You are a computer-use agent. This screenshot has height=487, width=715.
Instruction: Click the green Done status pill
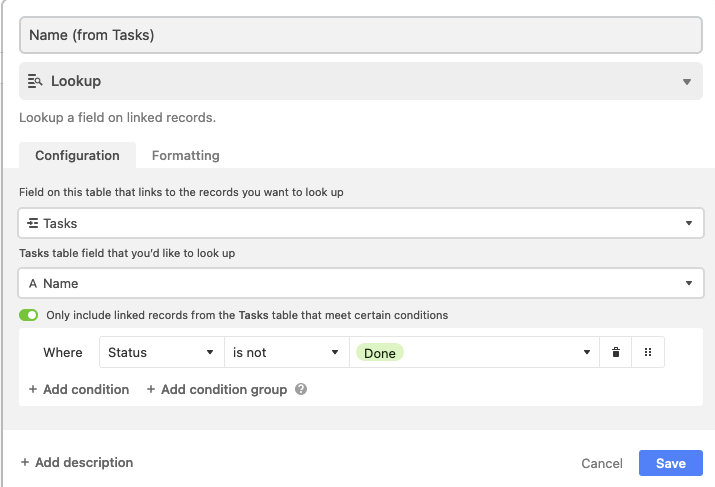pos(379,352)
